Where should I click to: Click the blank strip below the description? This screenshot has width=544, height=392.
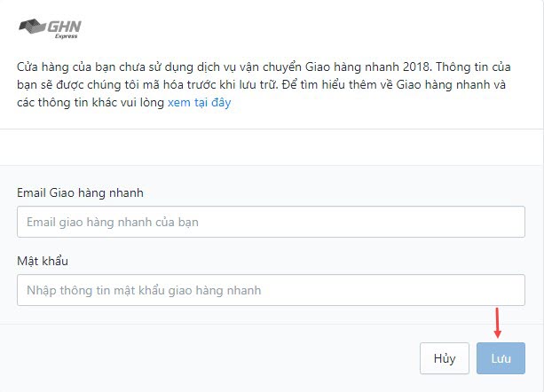[x=271, y=147]
